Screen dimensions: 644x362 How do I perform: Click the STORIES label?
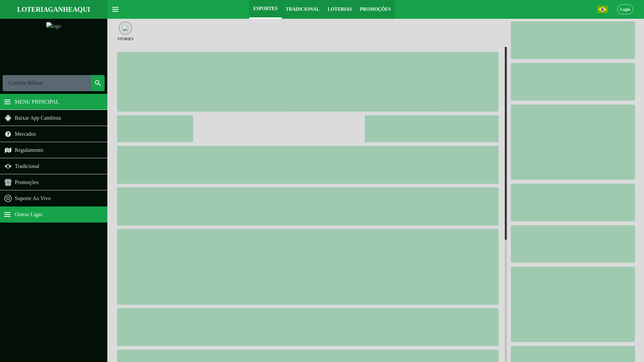pos(125,39)
